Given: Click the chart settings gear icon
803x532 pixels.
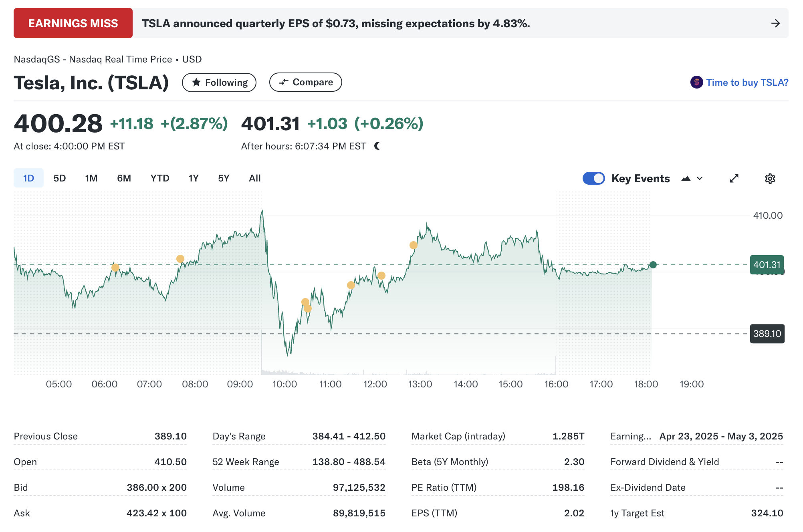Looking at the screenshot, I should click(770, 179).
